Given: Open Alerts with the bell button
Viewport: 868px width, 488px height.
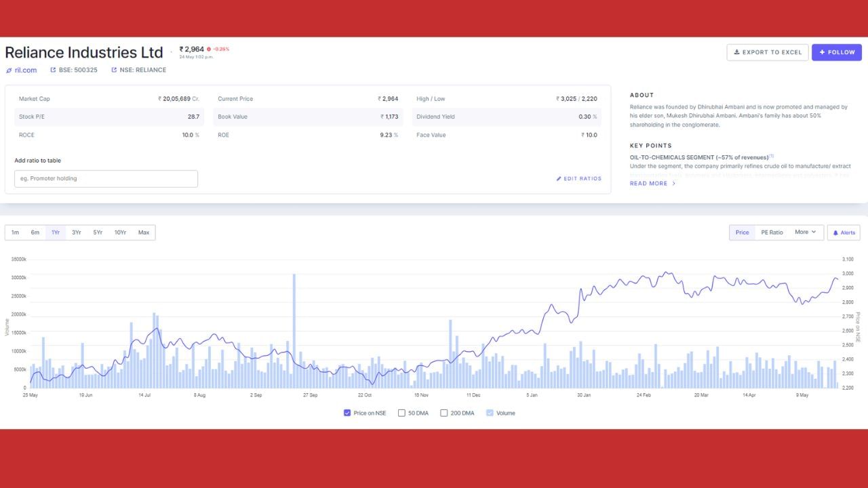Looking at the screenshot, I should tap(844, 232).
